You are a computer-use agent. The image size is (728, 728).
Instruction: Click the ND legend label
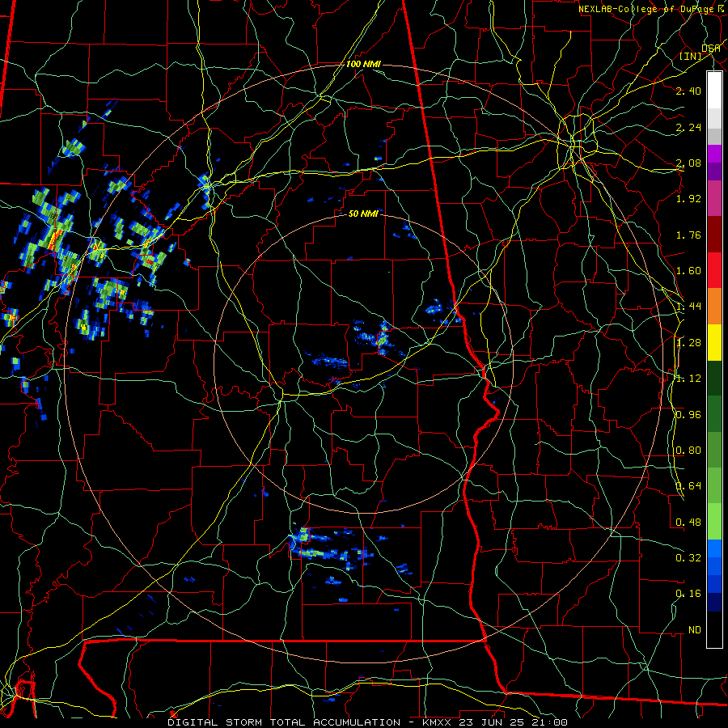695,630
